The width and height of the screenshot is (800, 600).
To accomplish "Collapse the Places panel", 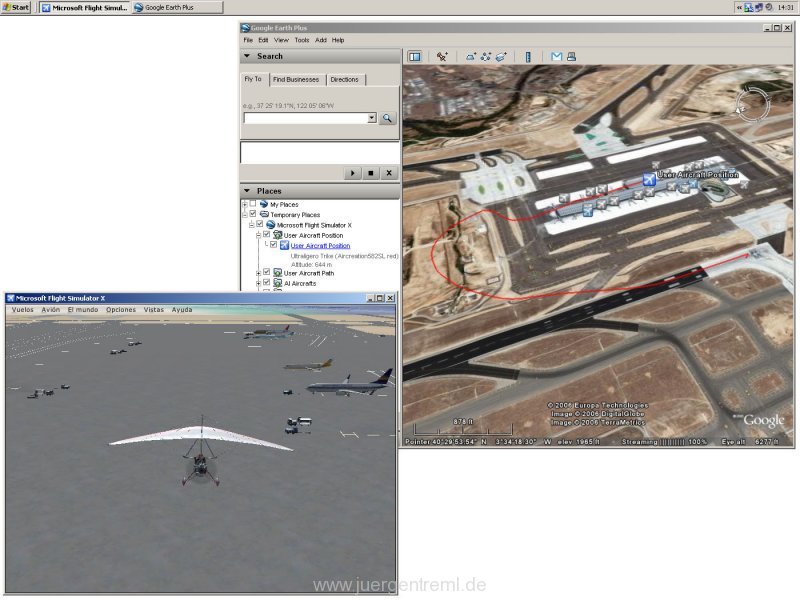I will click(x=247, y=191).
